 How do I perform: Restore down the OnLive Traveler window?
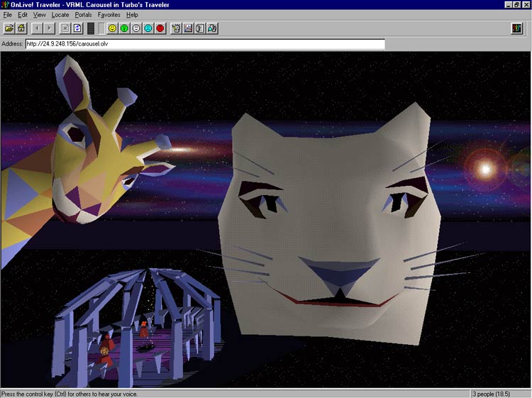[x=516, y=4]
